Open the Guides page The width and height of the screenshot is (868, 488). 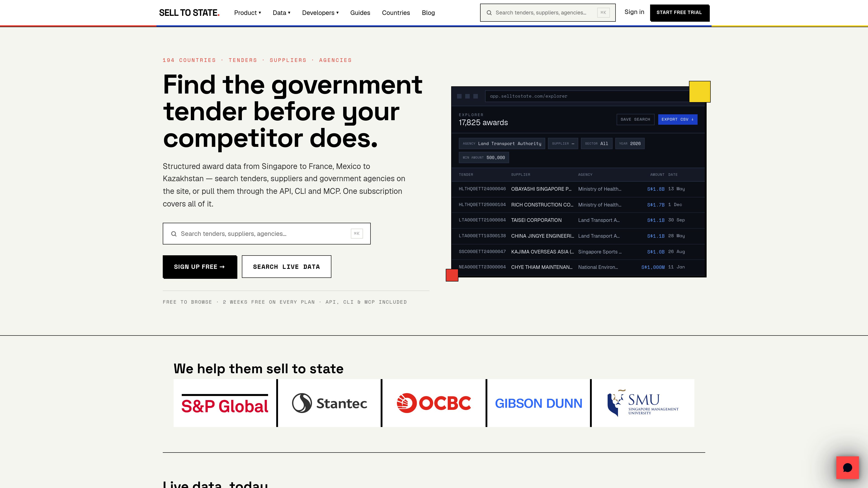(x=360, y=13)
